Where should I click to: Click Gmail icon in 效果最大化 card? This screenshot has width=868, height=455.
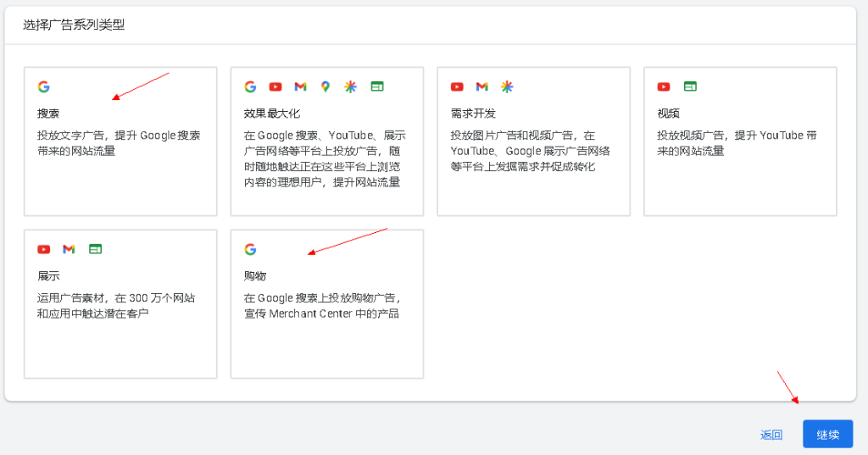(x=300, y=86)
